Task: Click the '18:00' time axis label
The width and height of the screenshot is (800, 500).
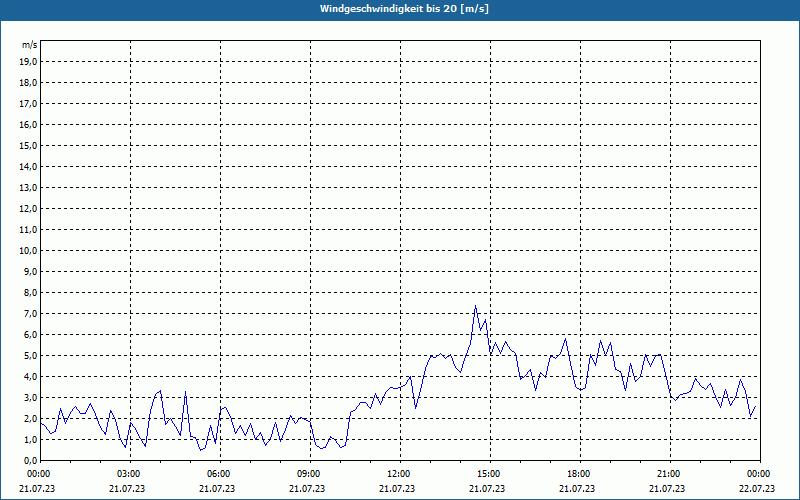Action: point(580,474)
